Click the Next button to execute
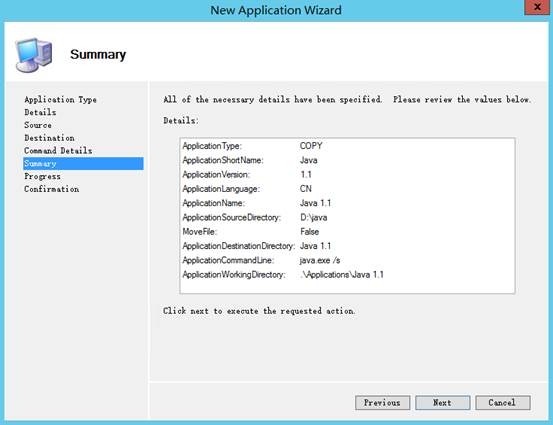Image resolution: width=553 pixels, height=425 pixels. click(x=443, y=402)
